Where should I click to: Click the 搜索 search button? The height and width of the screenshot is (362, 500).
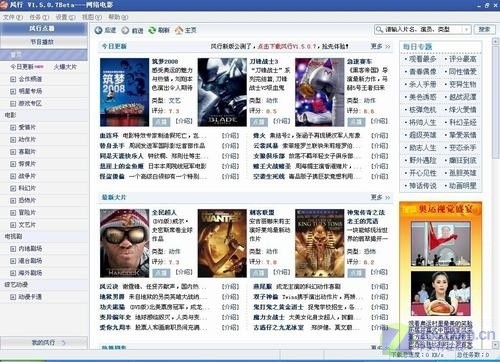[484, 29]
